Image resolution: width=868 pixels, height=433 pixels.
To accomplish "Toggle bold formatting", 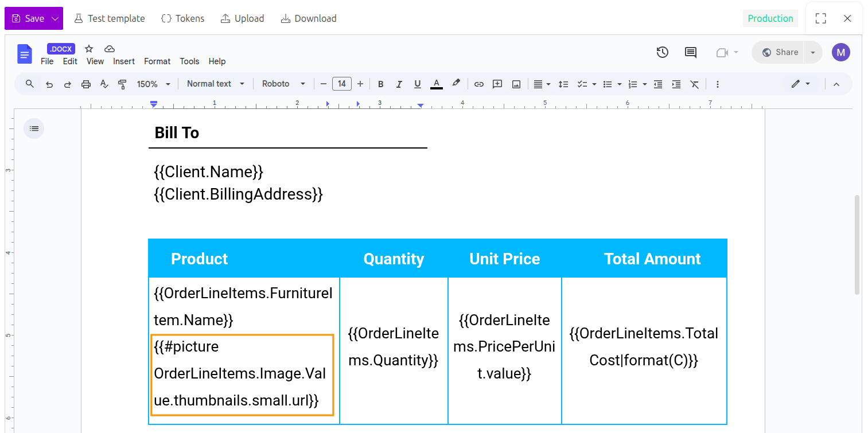I will pyautogui.click(x=380, y=84).
